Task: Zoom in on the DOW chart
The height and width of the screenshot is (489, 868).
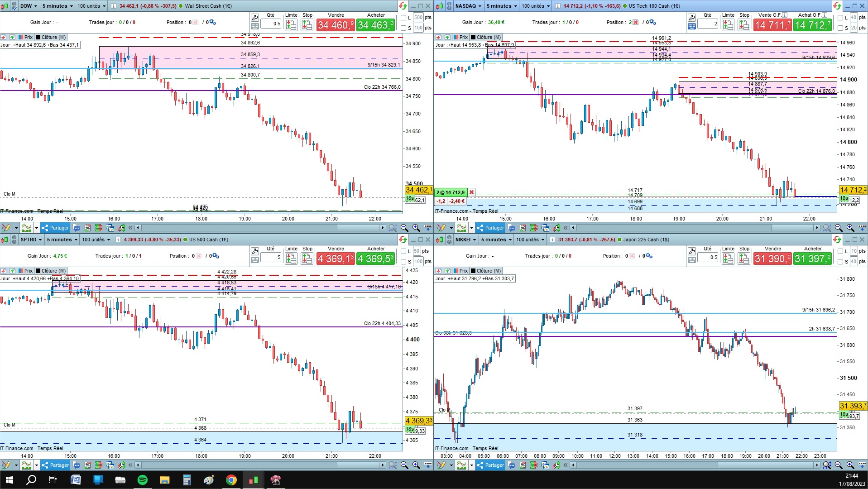Action: point(416,228)
